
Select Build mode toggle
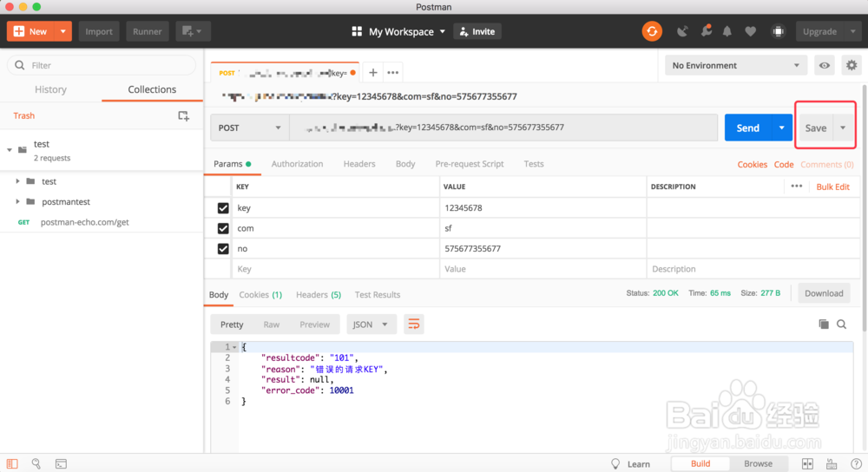[700, 463]
